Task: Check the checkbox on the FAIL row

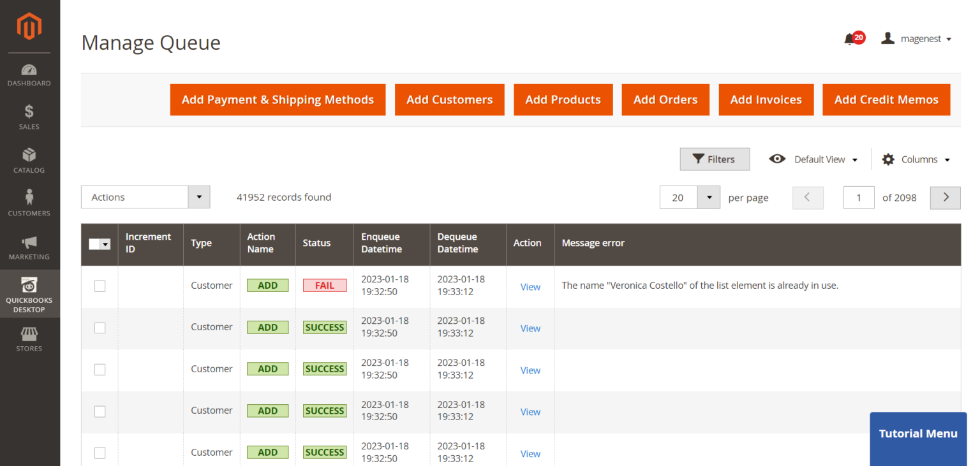Action: click(x=100, y=286)
